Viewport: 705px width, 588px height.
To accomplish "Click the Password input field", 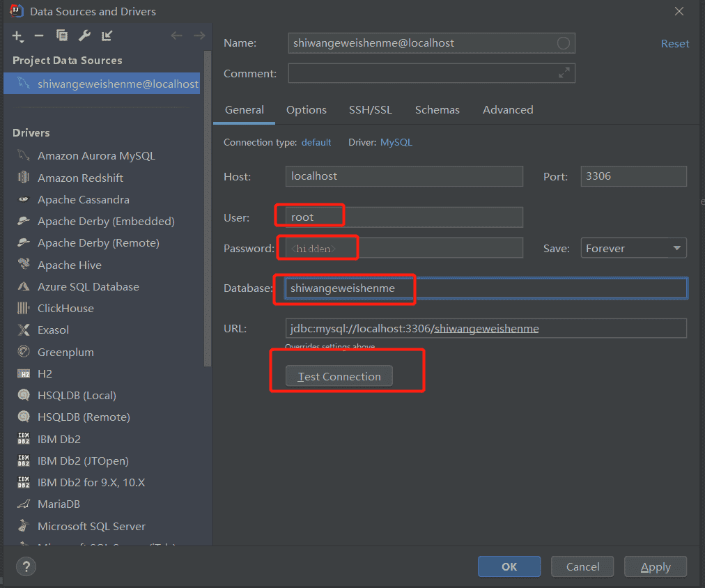I will (404, 248).
